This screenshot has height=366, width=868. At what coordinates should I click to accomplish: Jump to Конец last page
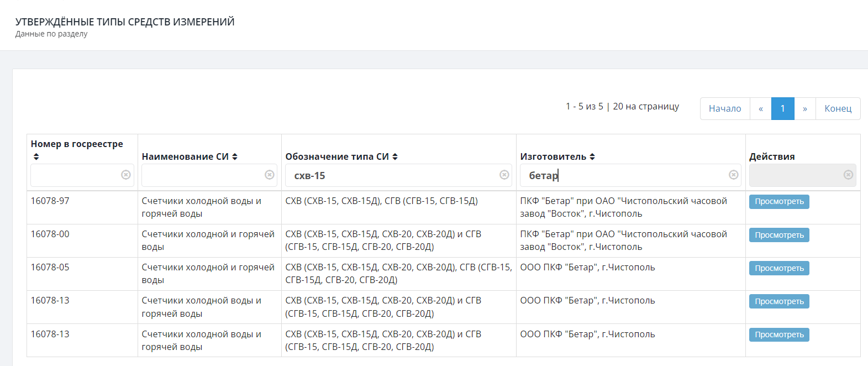(x=838, y=108)
